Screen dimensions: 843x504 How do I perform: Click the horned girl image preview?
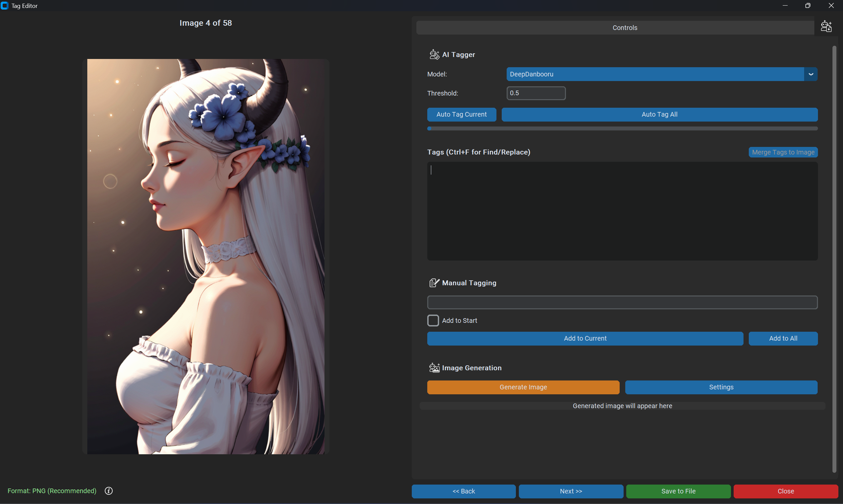206,256
